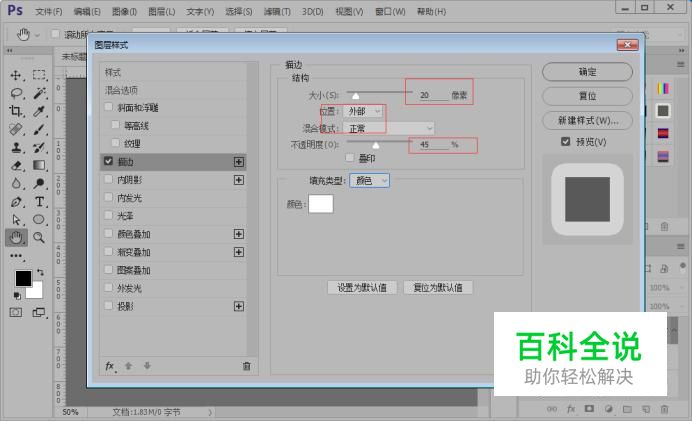
Task: Click the 大小 size slider handle
Action: pos(356,96)
